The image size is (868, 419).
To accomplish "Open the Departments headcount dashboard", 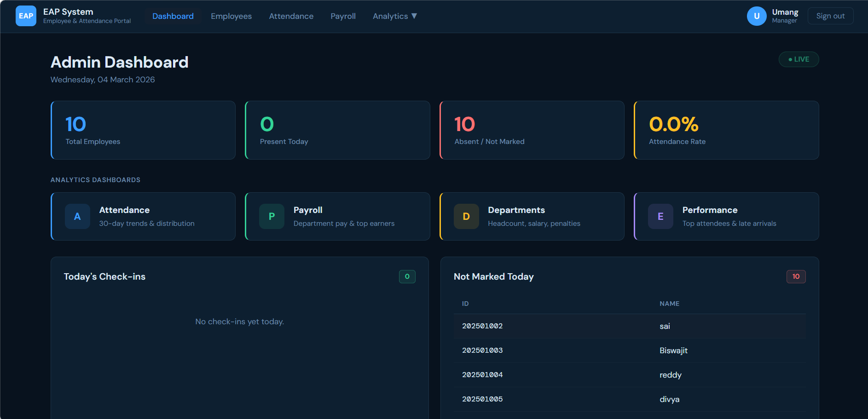I will click(x=532, y=216).
